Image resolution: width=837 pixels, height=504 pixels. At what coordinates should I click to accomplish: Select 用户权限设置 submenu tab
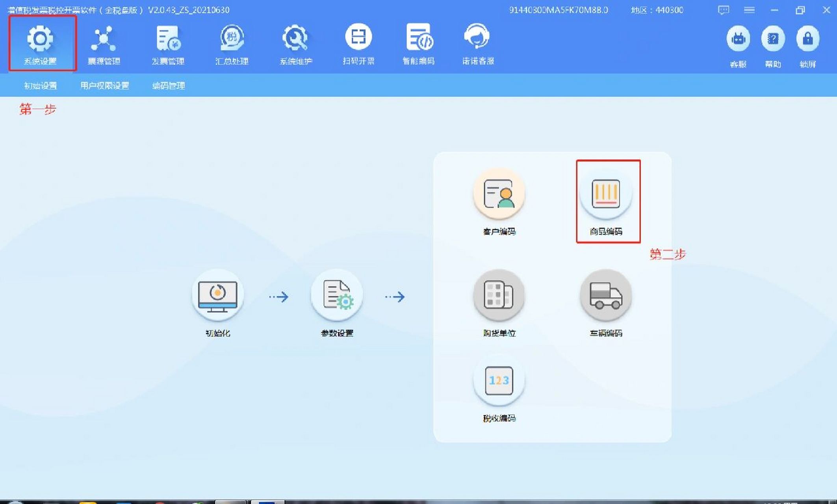coord(104,86)
